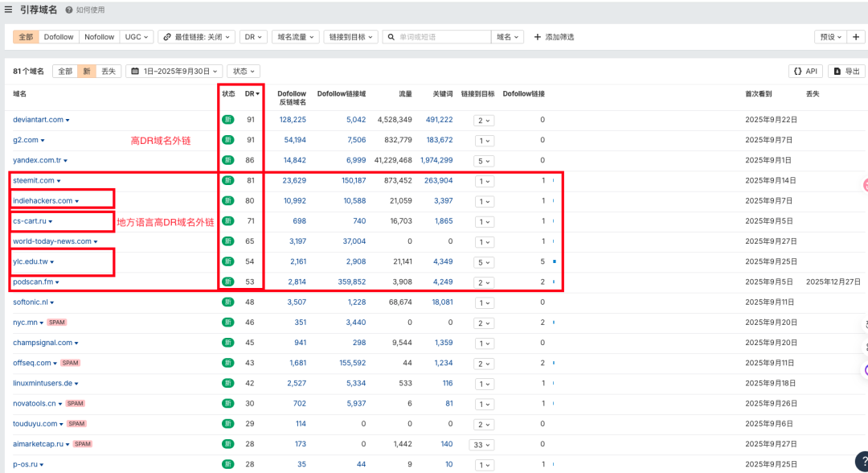Open the linuxmintusers.de domain link
Viewport: 868px width, 473px height.
pos(43,383)
